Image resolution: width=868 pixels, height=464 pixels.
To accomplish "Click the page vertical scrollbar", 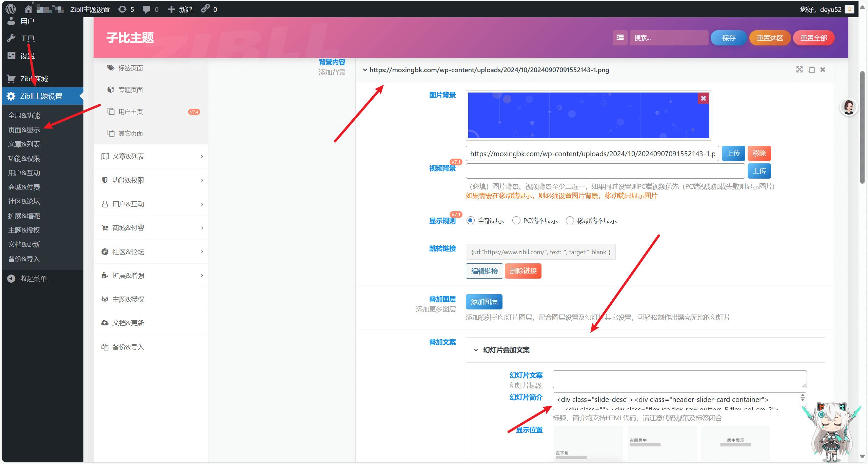I will pyautogui.click(x=862, y=127).
